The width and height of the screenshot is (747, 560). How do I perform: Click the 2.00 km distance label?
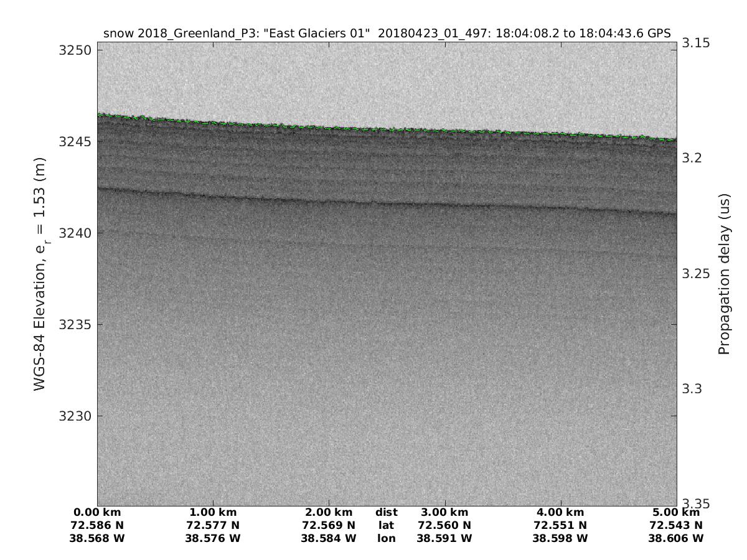click(x=329, y=513)
